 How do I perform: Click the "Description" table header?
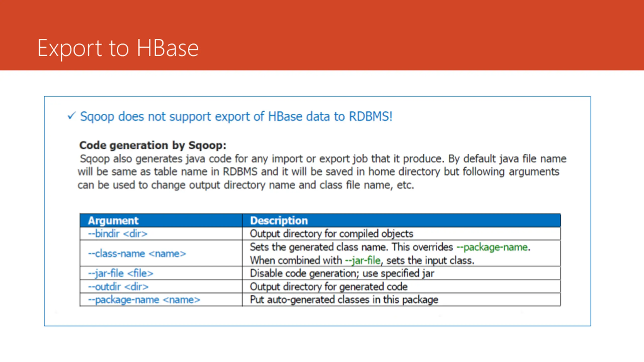pyautogui.click(x=402, y=220)
